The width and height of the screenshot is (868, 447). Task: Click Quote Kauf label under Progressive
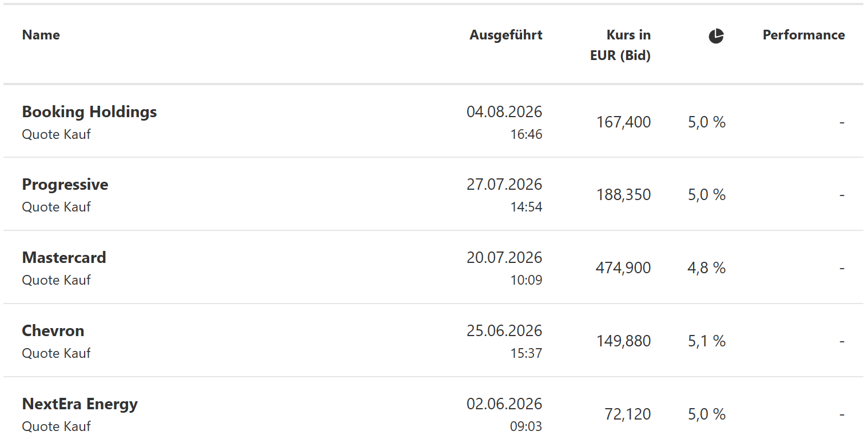[x=56, y=207]
